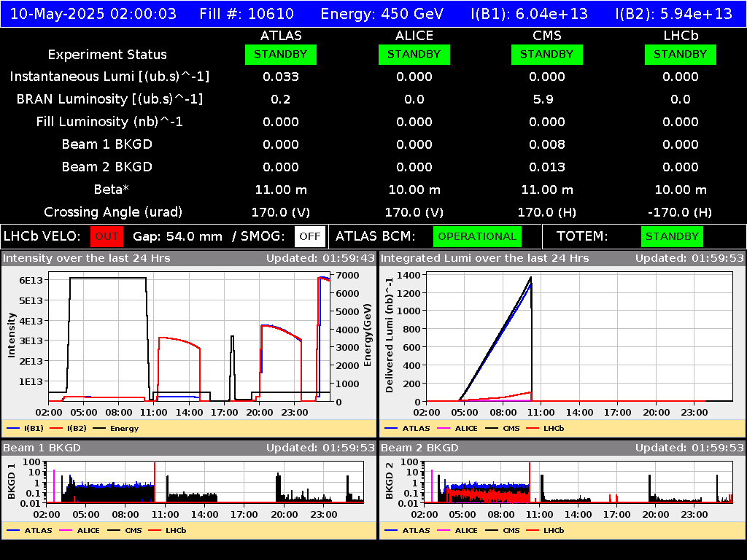Click the Beam 1 BKGD chart title bar
The width and height of the screenshot is (747, 560).
pyautogui.click(x=189, y=448)
